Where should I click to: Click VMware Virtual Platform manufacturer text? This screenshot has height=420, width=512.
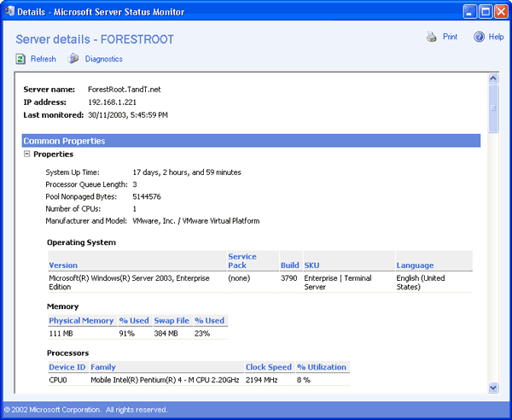point(196,221)
